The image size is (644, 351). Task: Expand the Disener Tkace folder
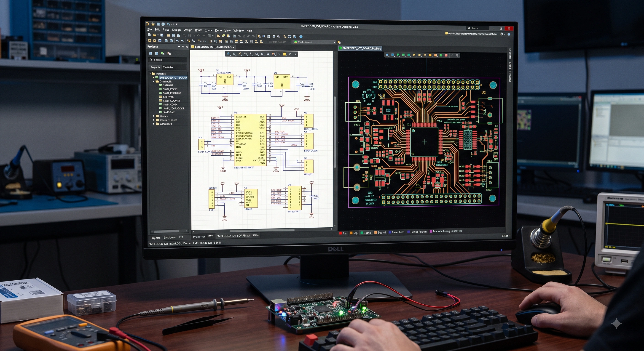point(153,120)
